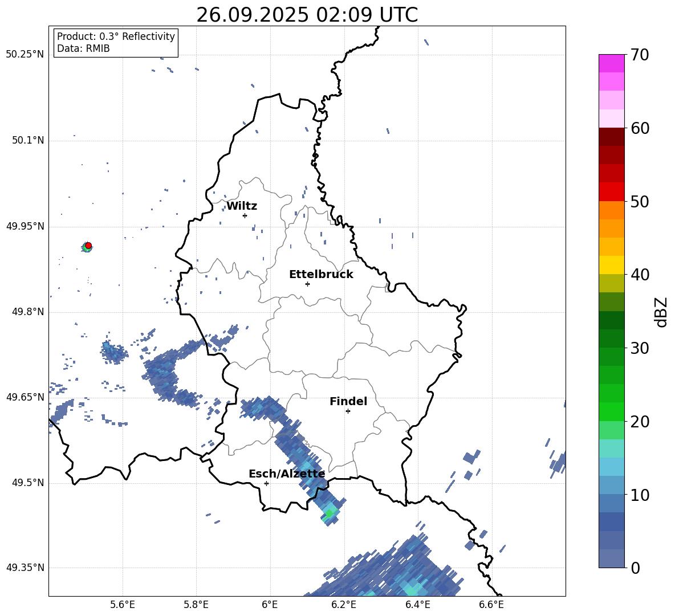Click the Wiltz cross marker

pyautogui.click(x=245, y=215)
